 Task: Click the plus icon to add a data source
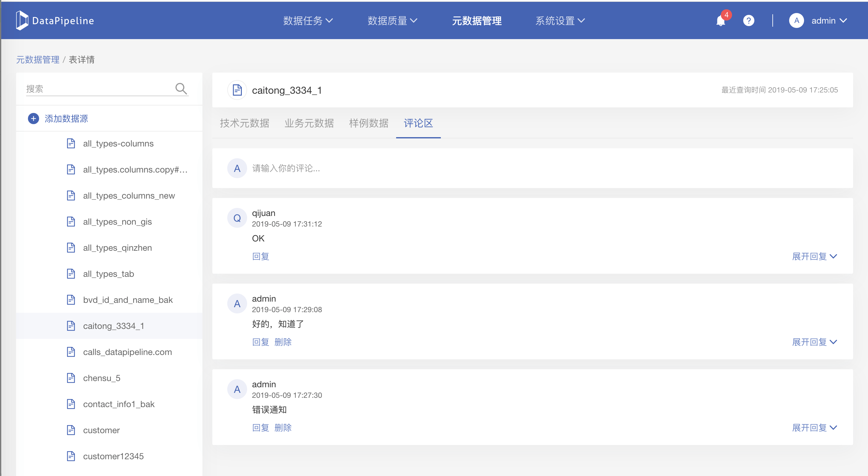click(33, 119)
